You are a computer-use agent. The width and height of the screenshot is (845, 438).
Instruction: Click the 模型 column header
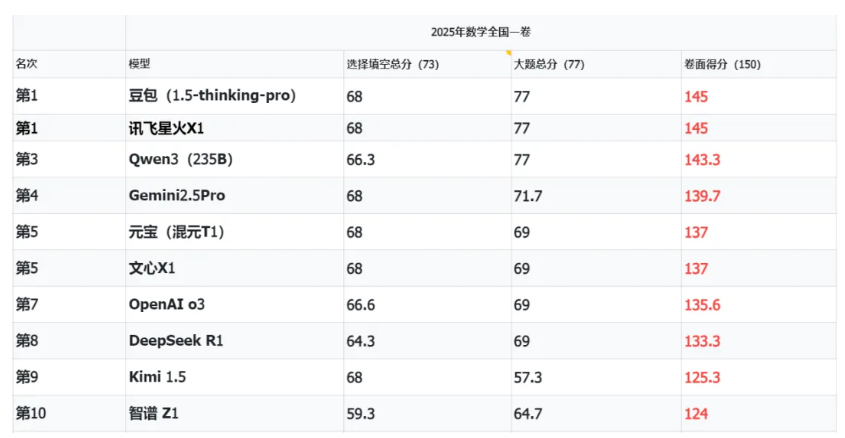coord(234,64)
